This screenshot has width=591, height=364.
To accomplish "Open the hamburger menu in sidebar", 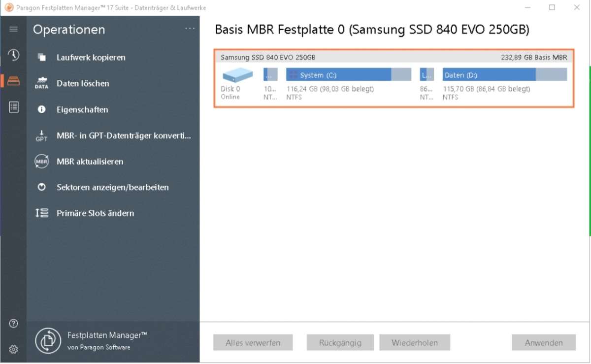I will [x=13, y=29].
